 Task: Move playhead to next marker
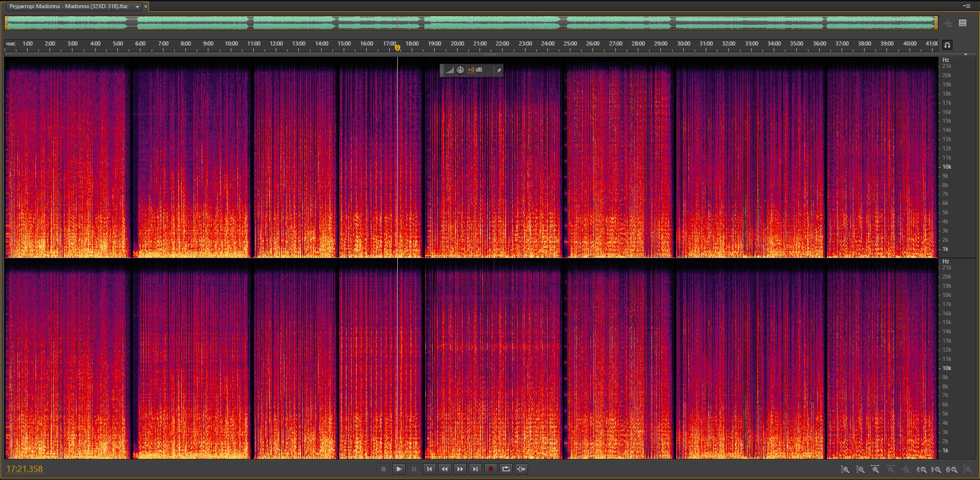point(475,469)
